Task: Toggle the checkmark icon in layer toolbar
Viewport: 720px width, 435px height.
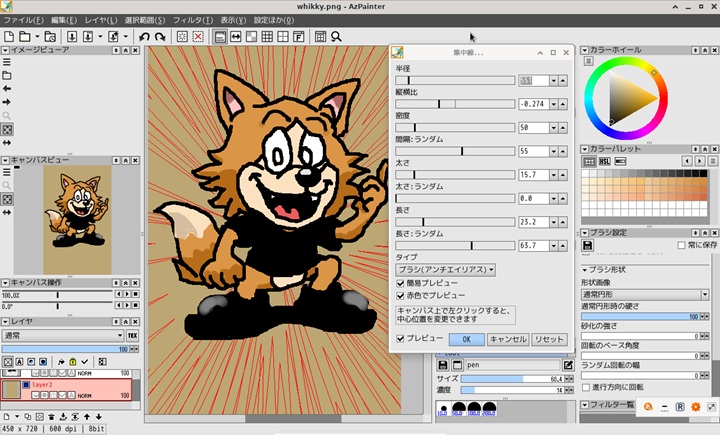Action: coord(84,362)
